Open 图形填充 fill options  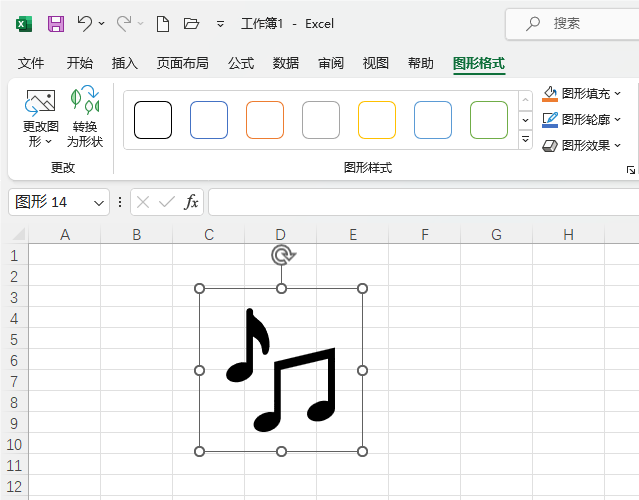(581, 94)
